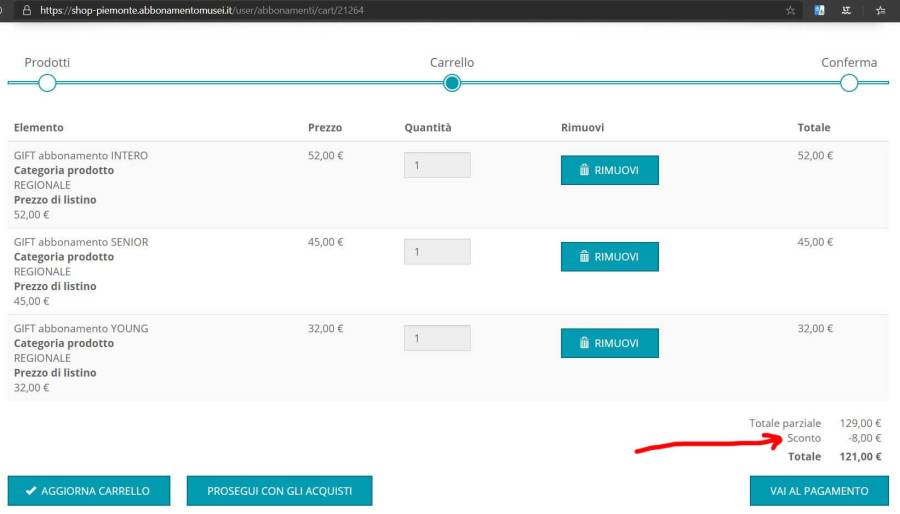Focus quantity field for INTERO subscription
Image resolution: width=900 pixels, height=514 pixels.
(437, 165)
